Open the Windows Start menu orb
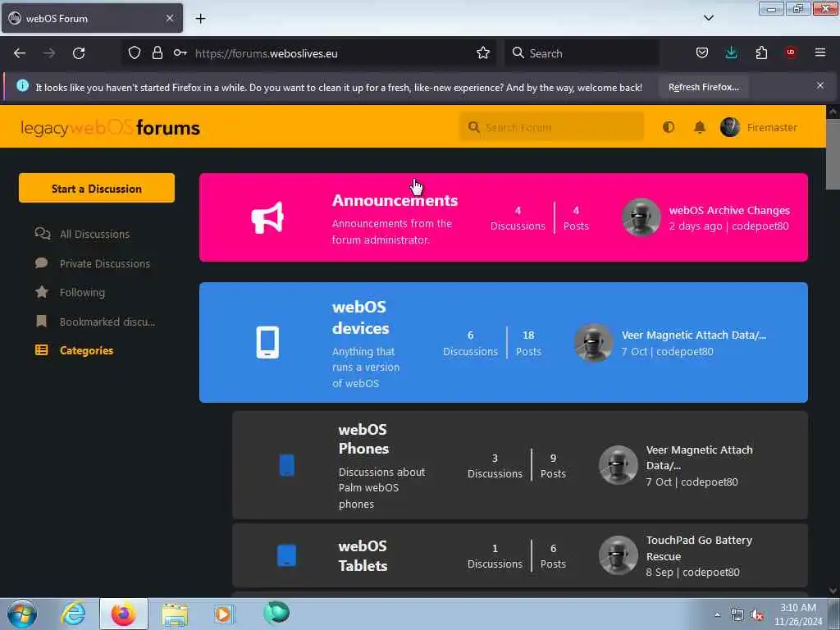Screen dimensions: 840x630 click(x=22, y=614)
